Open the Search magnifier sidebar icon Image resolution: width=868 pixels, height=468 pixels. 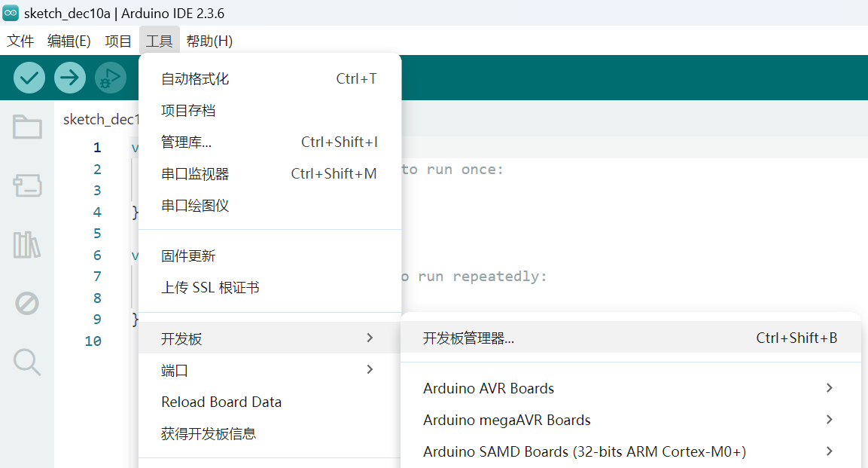[27, 362]
